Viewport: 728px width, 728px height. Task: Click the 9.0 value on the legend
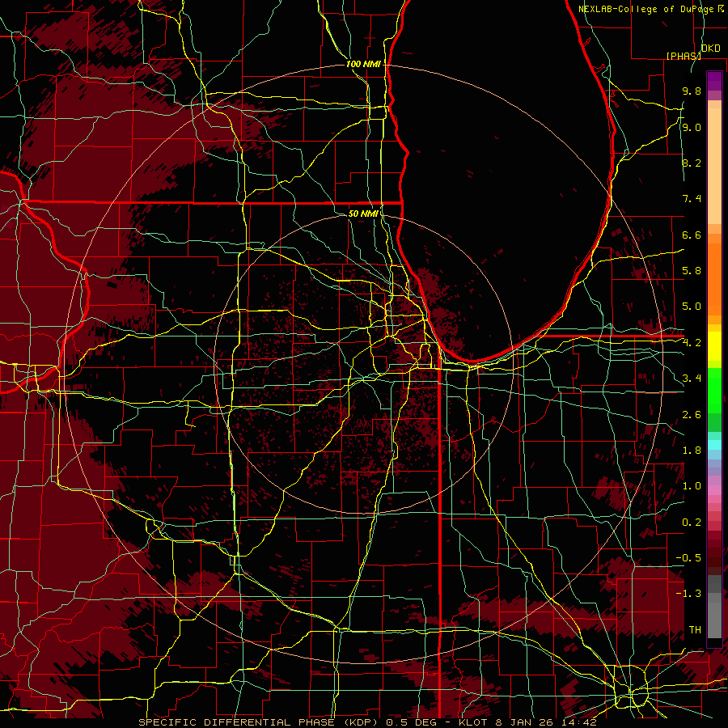(x=692, y=127)
